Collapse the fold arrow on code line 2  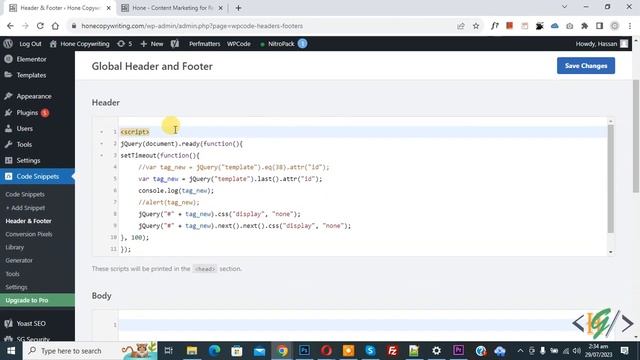pyautogui.click(x=102, y=144)
